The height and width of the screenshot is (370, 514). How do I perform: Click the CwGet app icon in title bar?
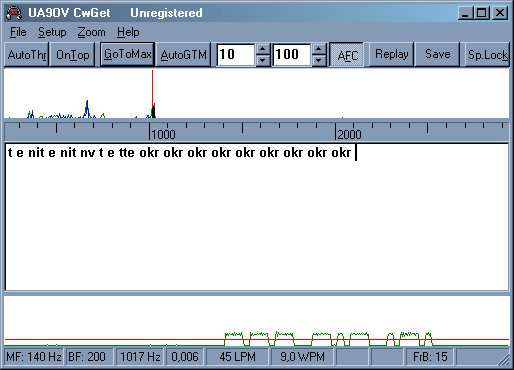14,13
